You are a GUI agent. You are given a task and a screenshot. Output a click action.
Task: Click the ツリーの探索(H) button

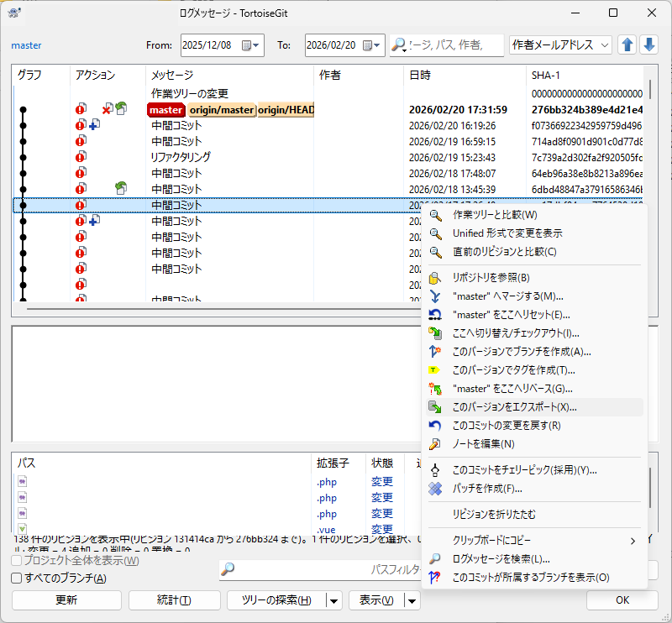click(x=276, y=600)
